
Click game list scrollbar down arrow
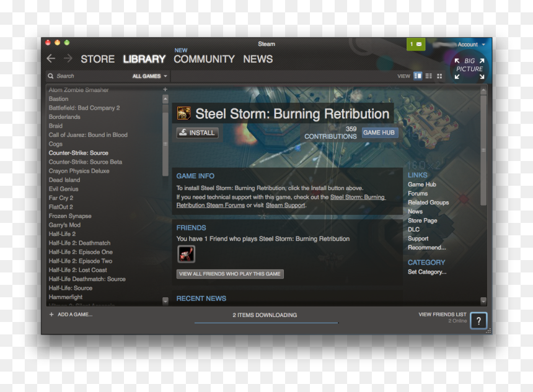point(165,301)
